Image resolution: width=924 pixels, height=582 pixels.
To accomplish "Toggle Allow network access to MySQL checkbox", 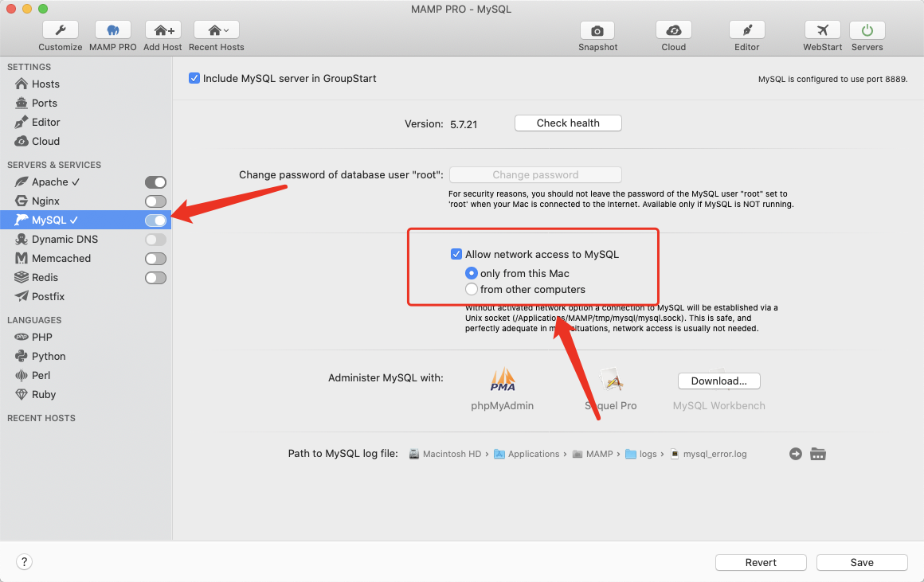I will [456, 254].
